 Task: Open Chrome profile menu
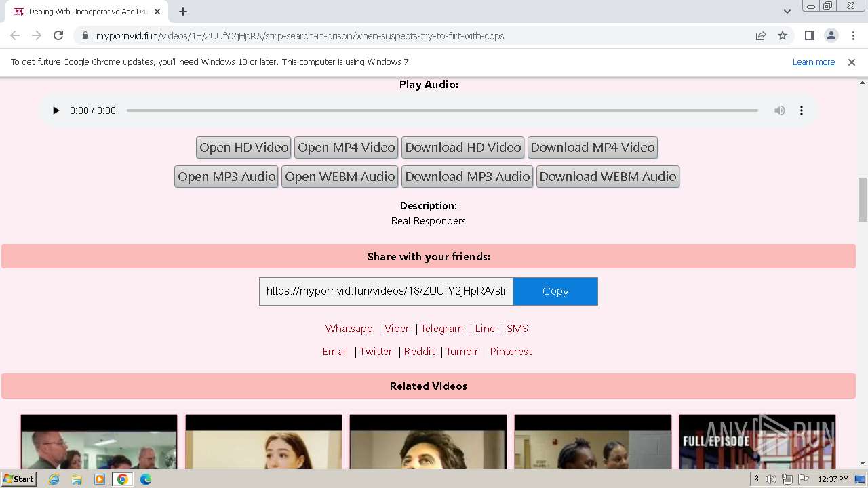coord(831,36)
